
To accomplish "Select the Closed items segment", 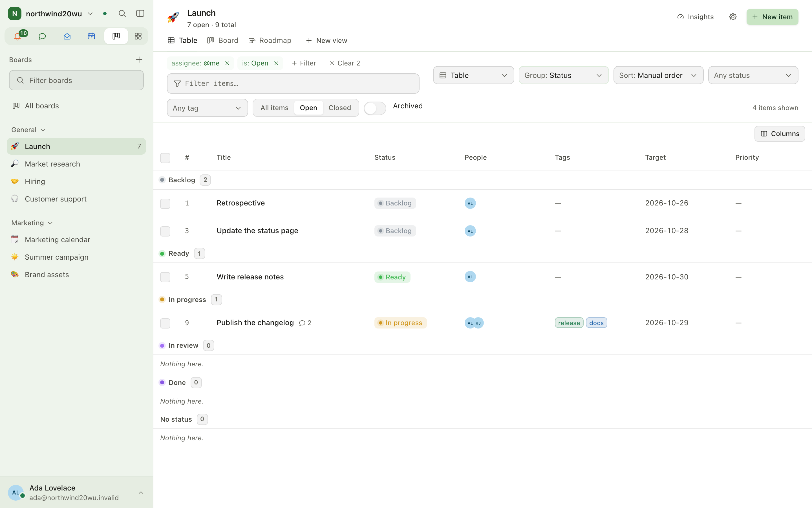I will pyautogui.click(x=339, y=108).
